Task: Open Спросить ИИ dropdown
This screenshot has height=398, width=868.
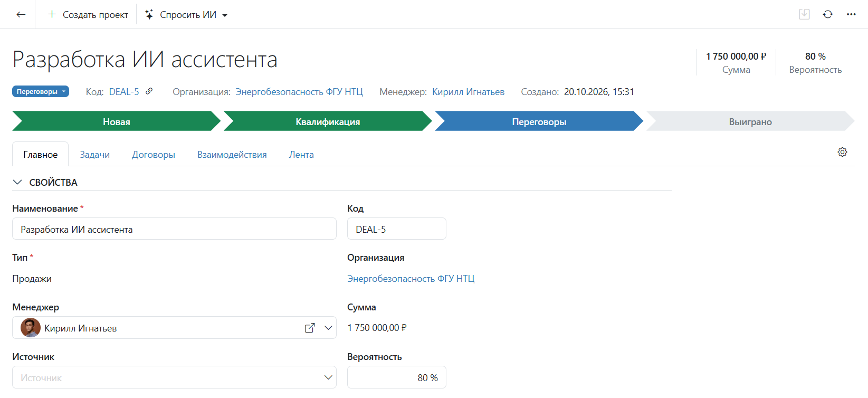Action: click(186, 15)
